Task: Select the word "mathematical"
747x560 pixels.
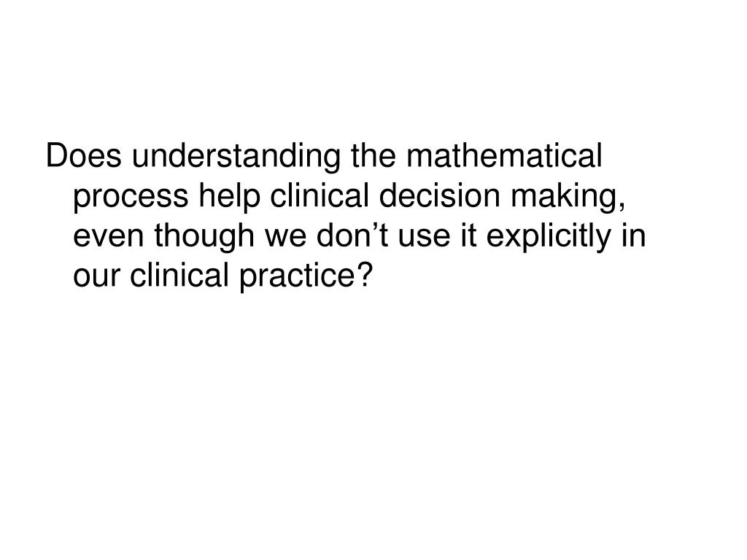Action: pos(504,156)
